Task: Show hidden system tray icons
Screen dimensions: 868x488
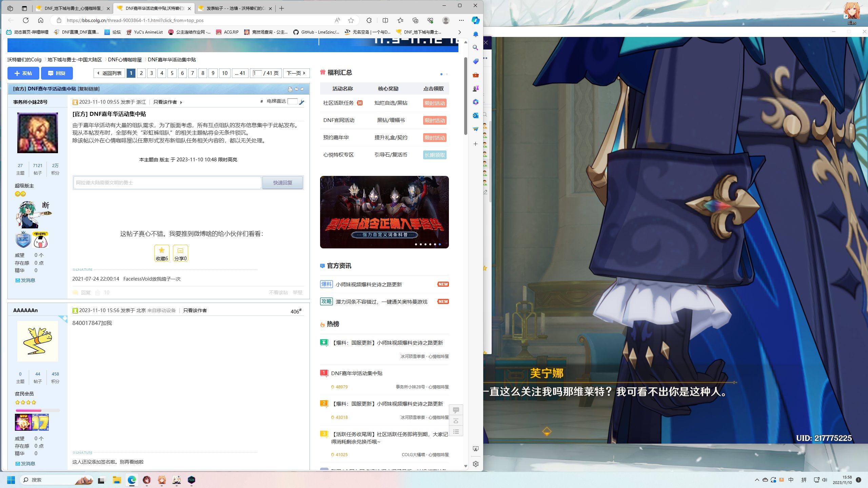Action: (x=757, y=480)
